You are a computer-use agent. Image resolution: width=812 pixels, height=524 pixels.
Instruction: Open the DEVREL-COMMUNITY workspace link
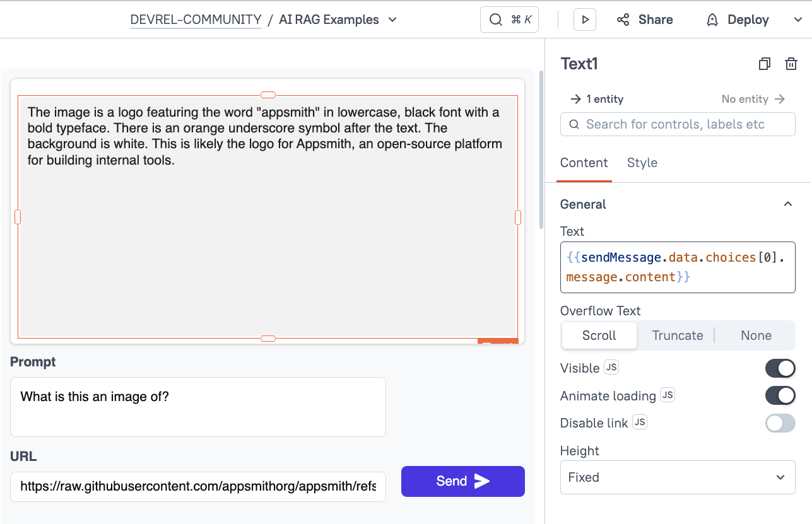click(x=196, y=20)
